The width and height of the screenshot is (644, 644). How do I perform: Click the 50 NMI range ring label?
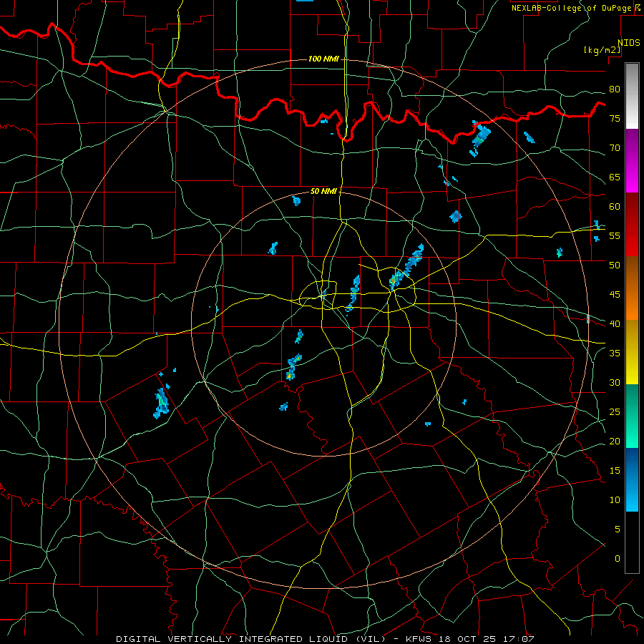tap(323, 191)
